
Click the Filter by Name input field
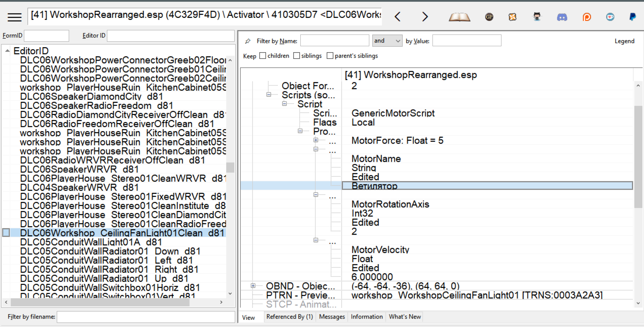pyautogui.click(x=334, y=41)
